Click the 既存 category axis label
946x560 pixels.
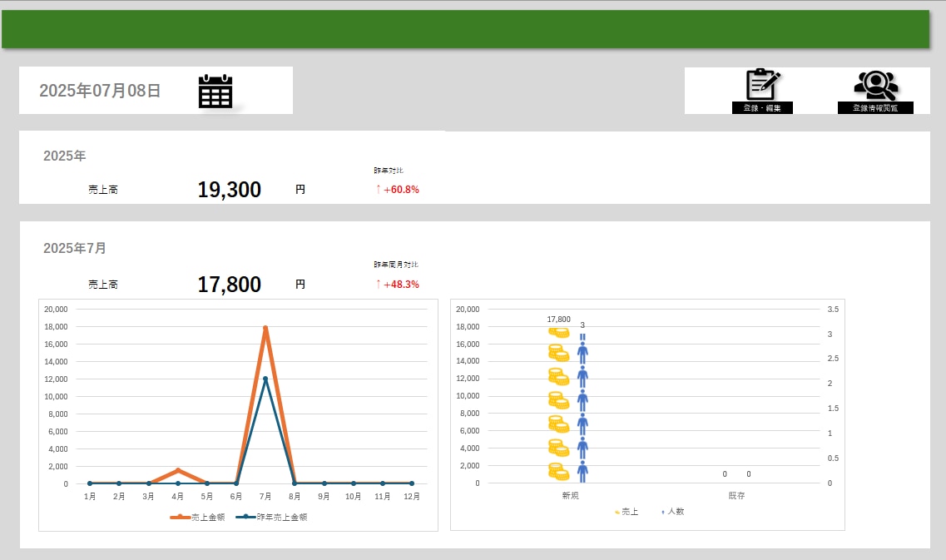pyautogui.click(x=736, y=495)
